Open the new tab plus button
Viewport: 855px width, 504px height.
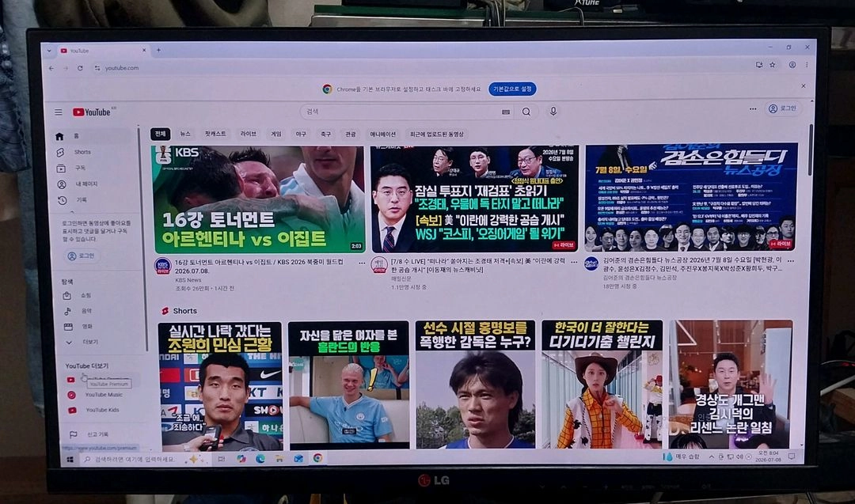pyautogui.click(x=158, y=50)
